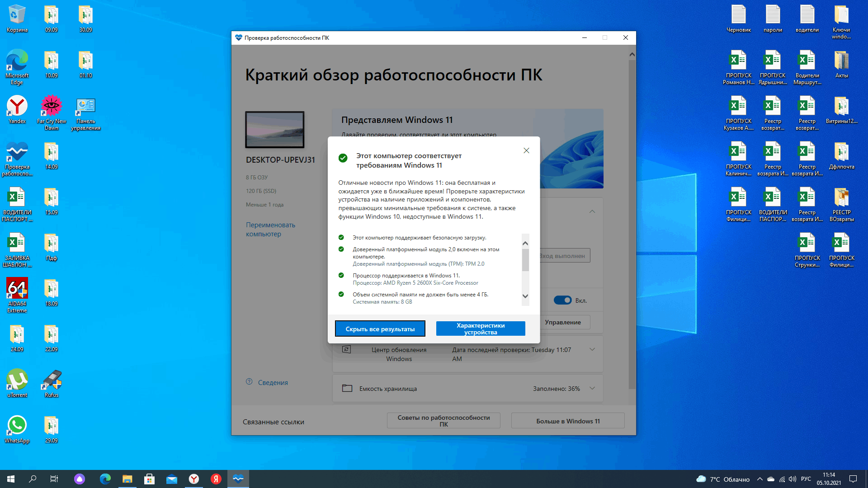Image resolution: width=868 pixels, height=488 pixels.
Task: Open Водители Маршрут Excel file
Action: [807, 67]
